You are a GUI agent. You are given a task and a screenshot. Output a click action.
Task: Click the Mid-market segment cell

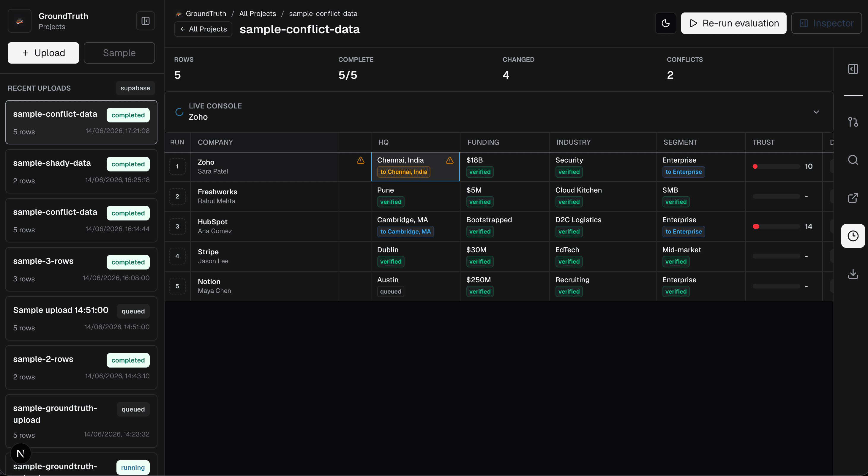(700, 256)
